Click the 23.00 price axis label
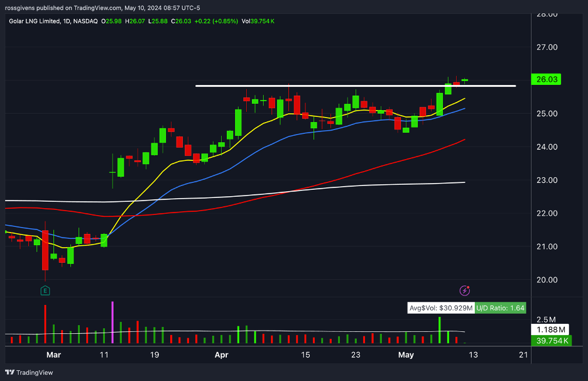 point(547,180)
